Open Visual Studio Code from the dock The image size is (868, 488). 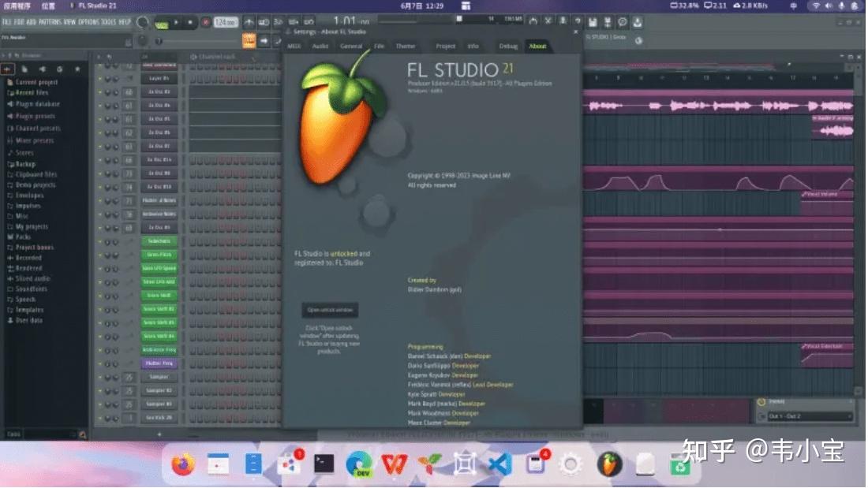(499, 465)
